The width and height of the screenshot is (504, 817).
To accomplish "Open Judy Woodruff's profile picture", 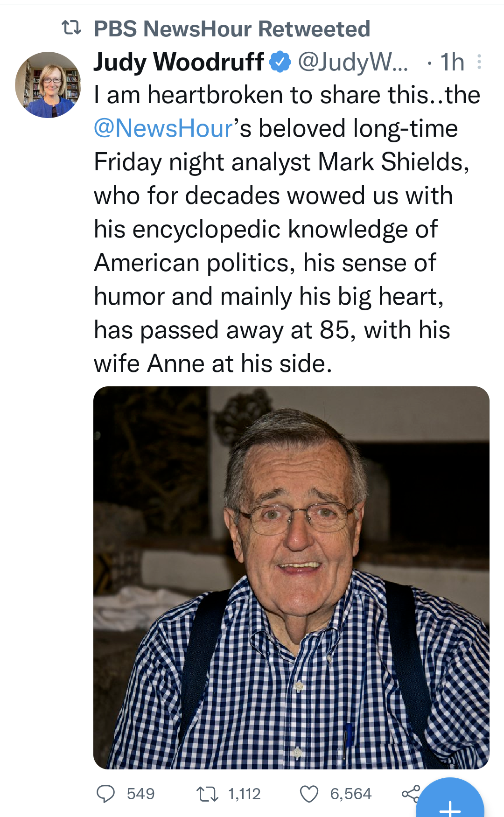I will pyautogui.click(x=48, y=85).
